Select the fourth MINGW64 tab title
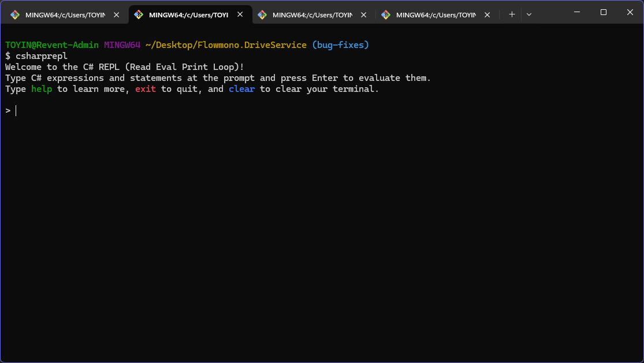The width and height of the screenshot is (644, 363). 435,15
